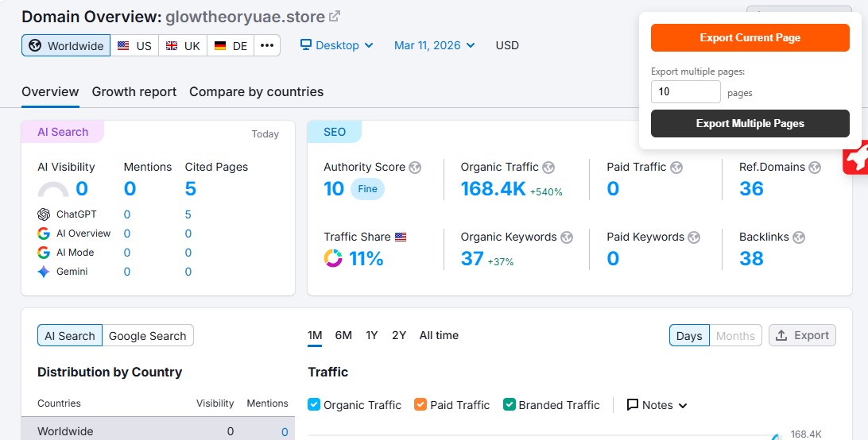
Task: Click globe icon next to Paid Keywords
Action: (694, 237)
